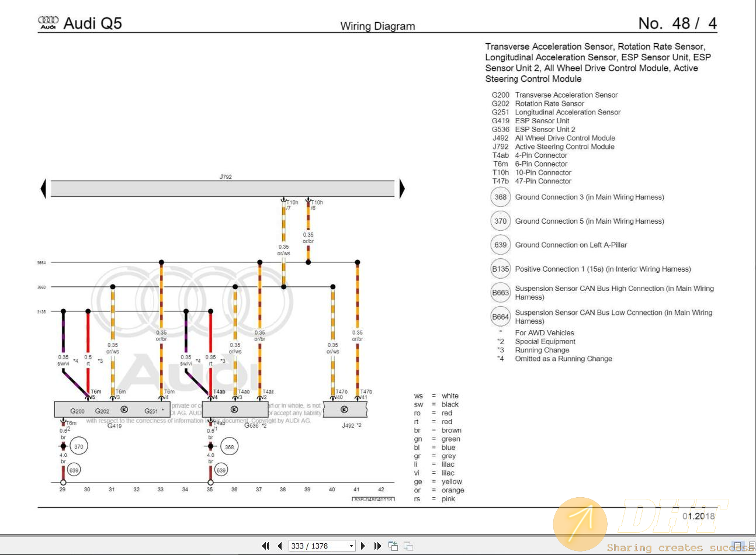Click the 01.2018 date text
Image resolution: width=756 pixels, height=555 pixels.
(698, 516)
